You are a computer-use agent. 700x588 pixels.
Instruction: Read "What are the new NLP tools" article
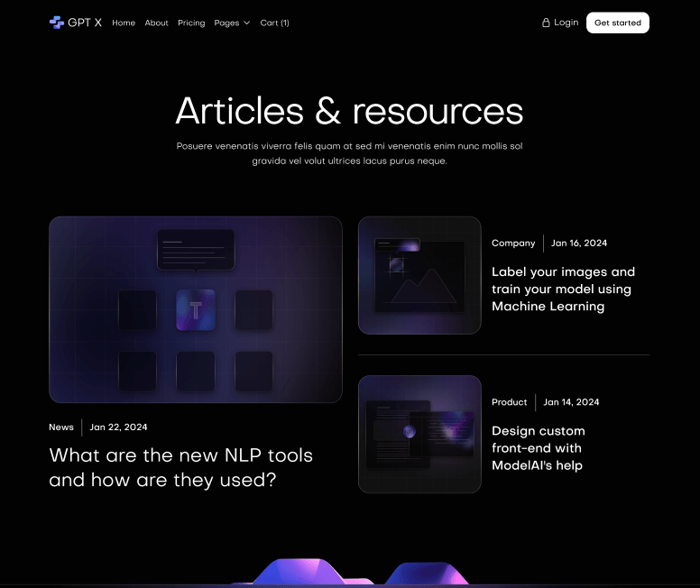(x=180, y=467)
